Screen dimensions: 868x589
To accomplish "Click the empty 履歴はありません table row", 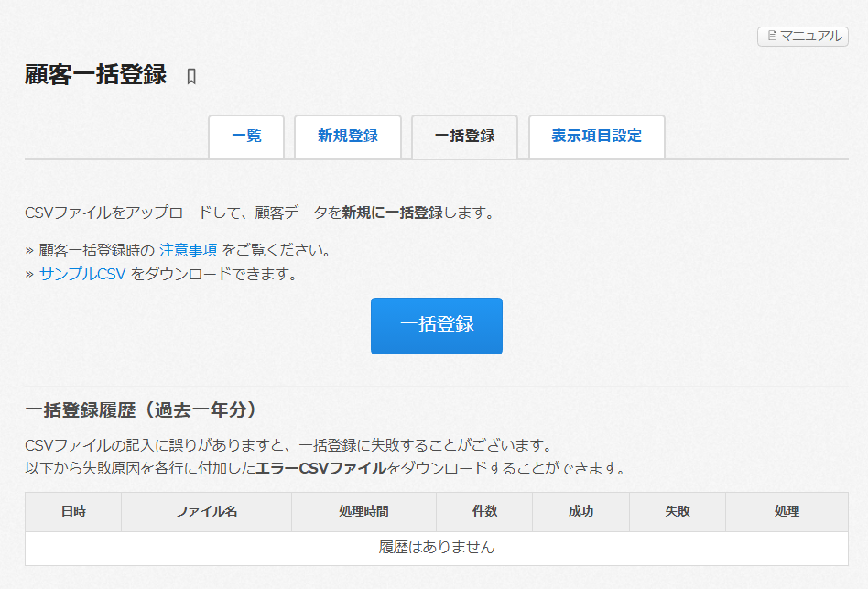I will coord(437,548).
